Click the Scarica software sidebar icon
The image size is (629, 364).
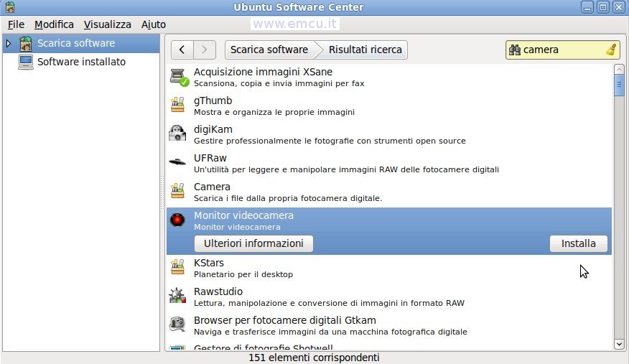26,43
